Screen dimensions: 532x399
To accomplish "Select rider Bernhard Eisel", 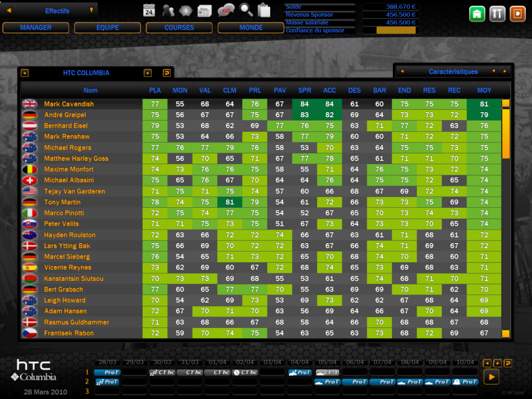I will click(66, 126).
